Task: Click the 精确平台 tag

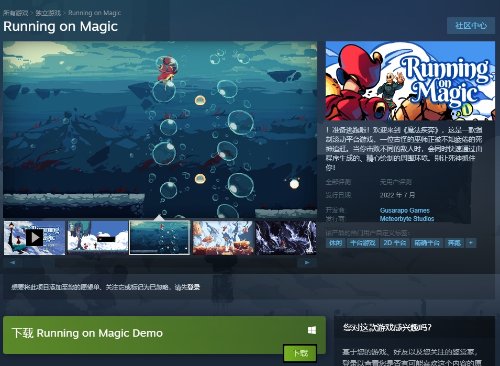Action: [x=427, y=243]
